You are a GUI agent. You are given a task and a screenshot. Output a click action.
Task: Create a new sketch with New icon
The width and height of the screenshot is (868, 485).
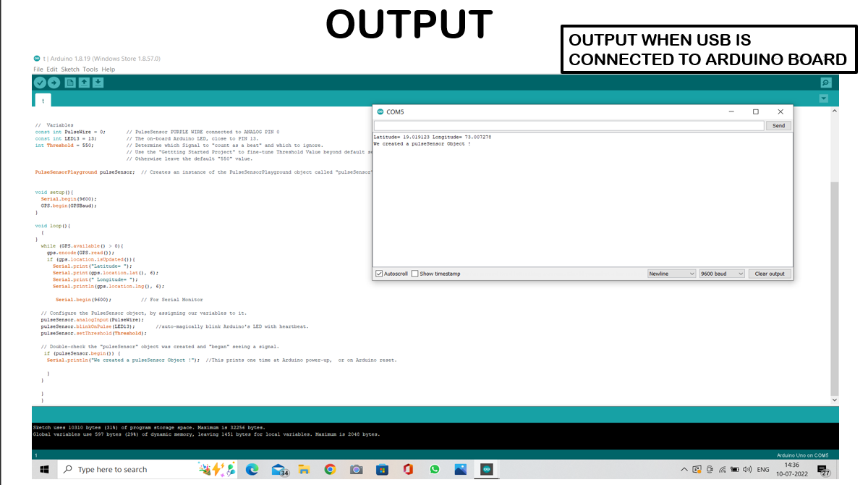point(70,83)
